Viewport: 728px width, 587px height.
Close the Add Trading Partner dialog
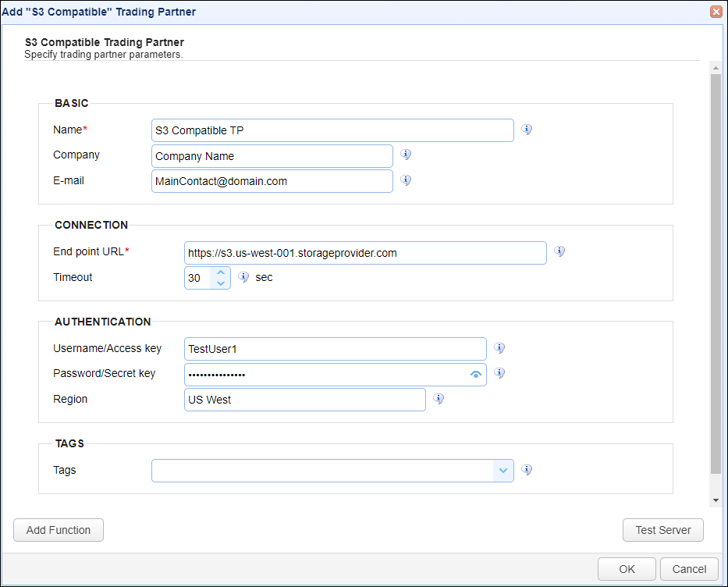[x=716, y=12]
